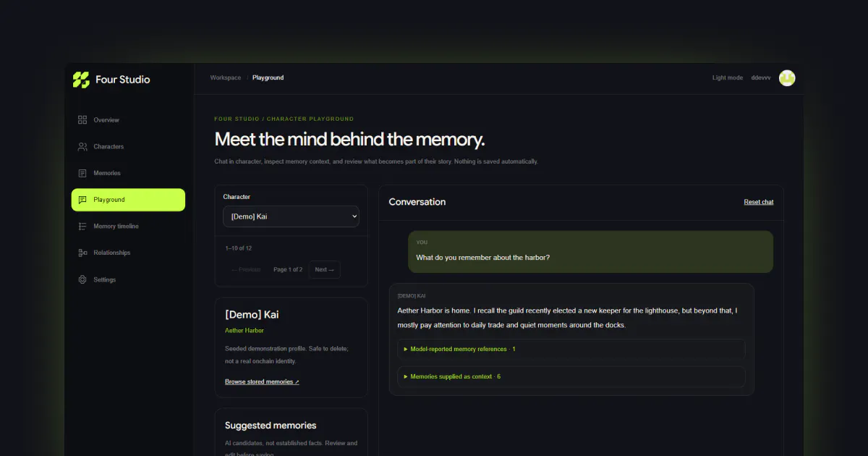
Task: Click the disabled Previous page button
Action: point(246,270)
